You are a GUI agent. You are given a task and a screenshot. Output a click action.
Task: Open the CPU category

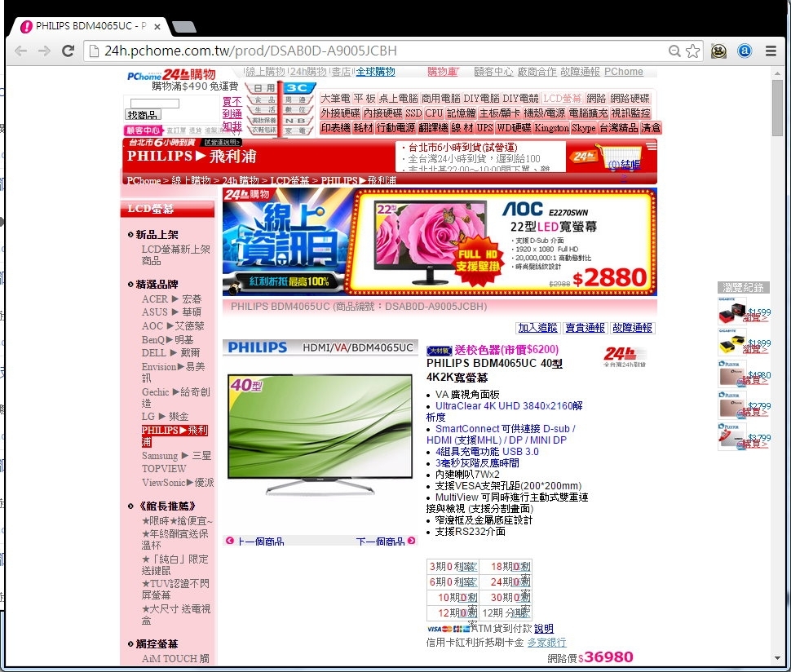434,113
